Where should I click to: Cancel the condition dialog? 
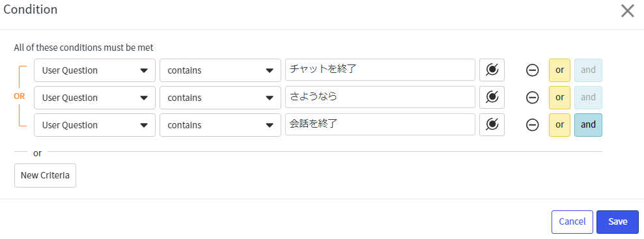tap(572, 222)
